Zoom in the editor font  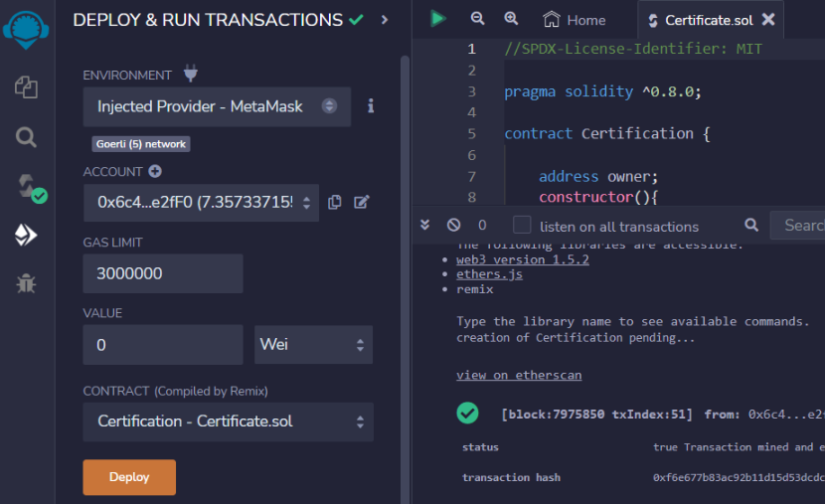point(511,19)
